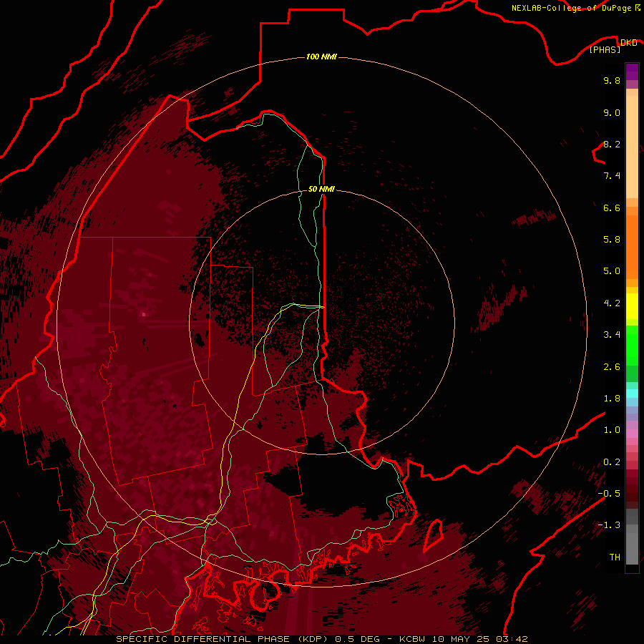Click the 7.4 scale value
The height and width of the screenshot is (644, 644).
612,176
